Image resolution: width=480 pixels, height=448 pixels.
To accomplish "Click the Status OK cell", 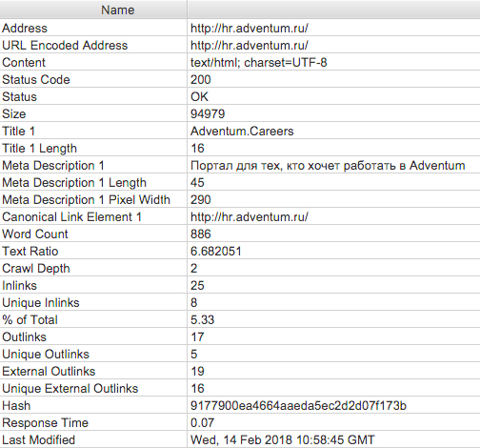I will click(x=333, y=97).
